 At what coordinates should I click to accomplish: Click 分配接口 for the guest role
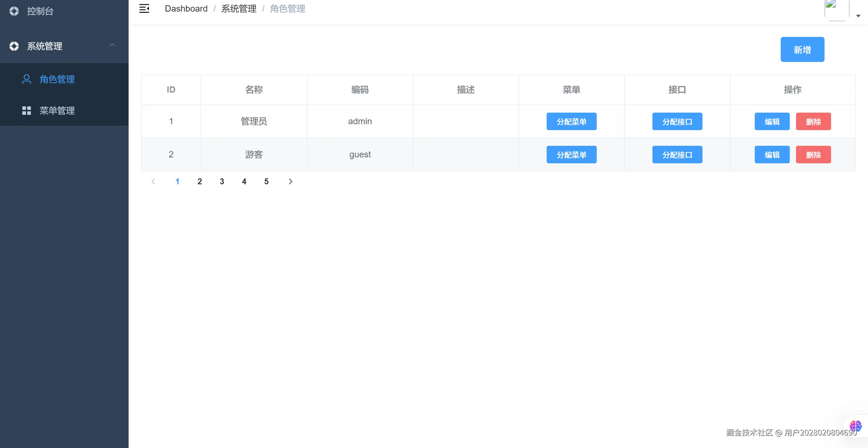677,155
